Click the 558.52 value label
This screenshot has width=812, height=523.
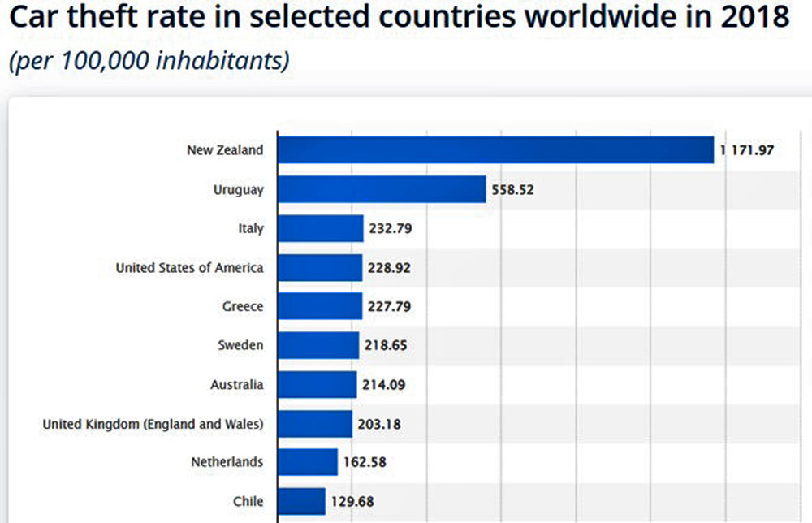pyautogui.click(x=512, y=189)
